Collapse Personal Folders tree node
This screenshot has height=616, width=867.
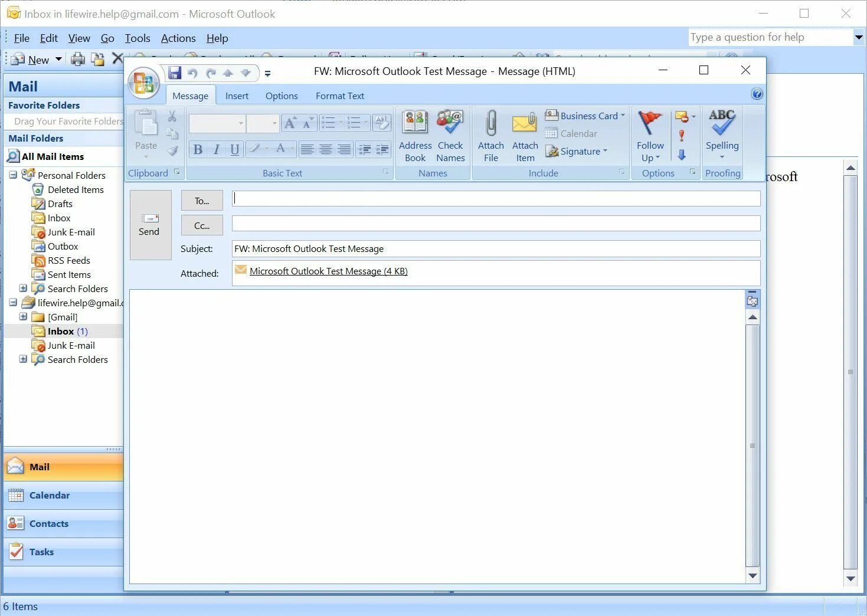click(x=13, y=175)
